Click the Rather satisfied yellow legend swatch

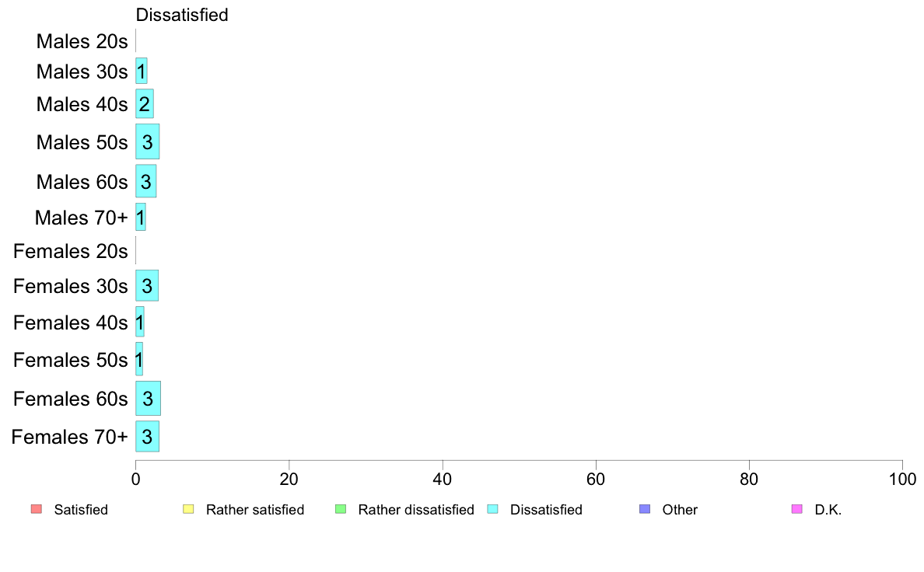[188, 509]
